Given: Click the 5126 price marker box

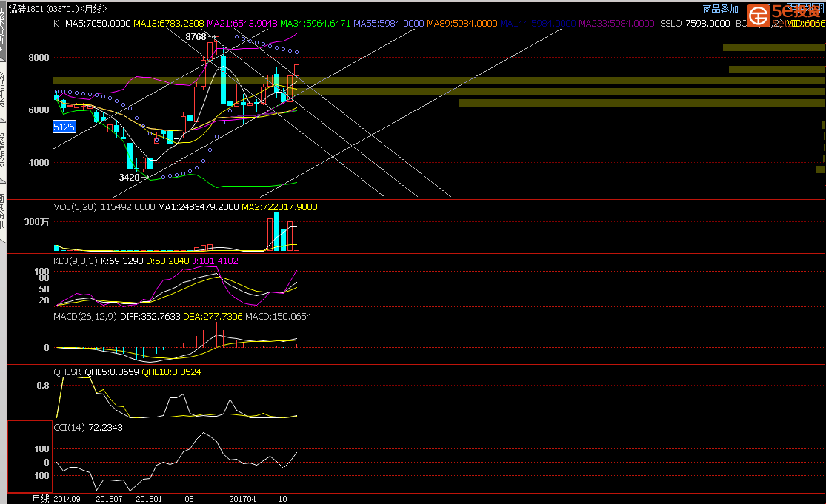Looking at the screenshot, I should [64, 127].
